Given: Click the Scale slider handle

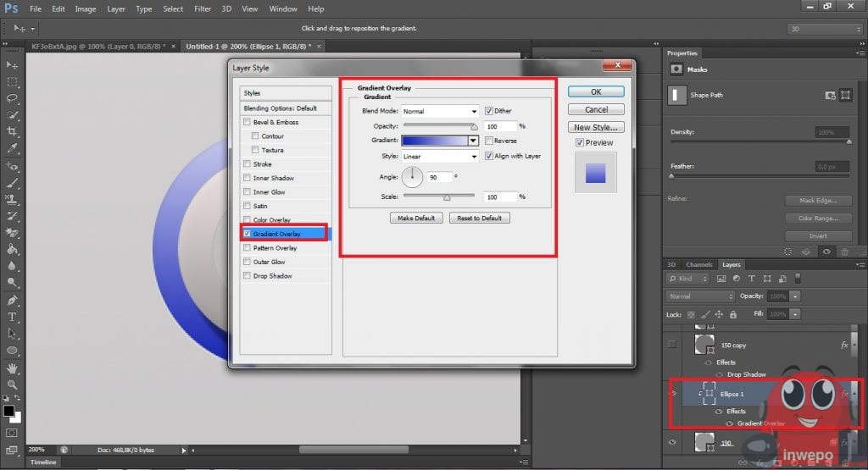Looking at the screenshot, I should [447, 197].
